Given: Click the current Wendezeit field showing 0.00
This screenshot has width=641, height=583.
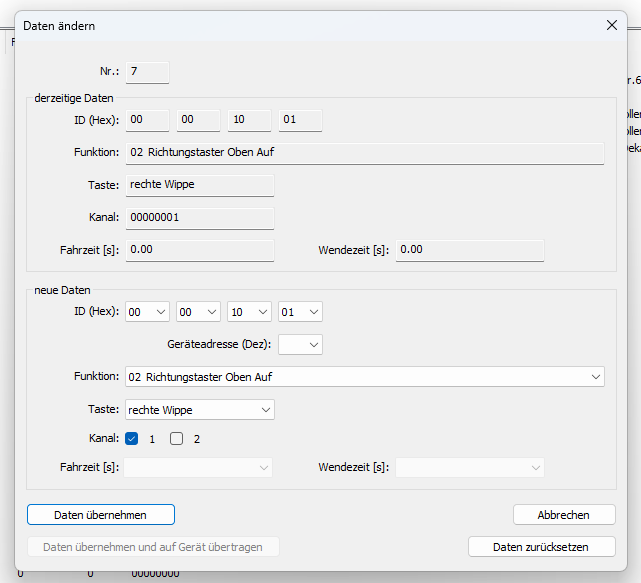Looking at the screenshot, I should click(x=470, y=250).
